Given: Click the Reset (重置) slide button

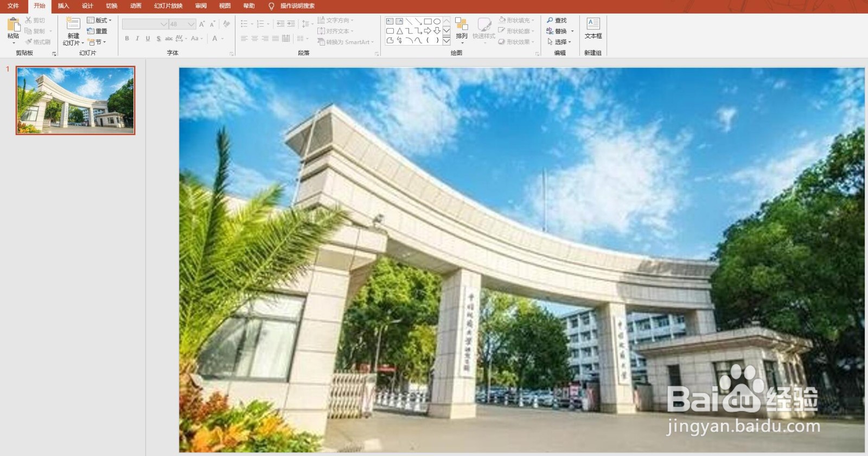Looking at the screenshot, I should point(98,31).
